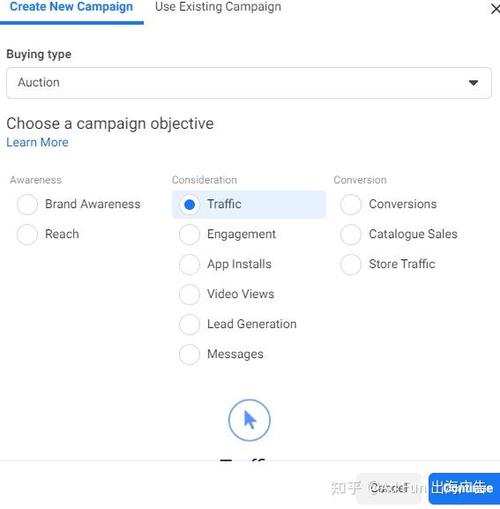The image size is (500, 509).
Task: Select Lead Generation radio button
Action: (x=189, y=324)
